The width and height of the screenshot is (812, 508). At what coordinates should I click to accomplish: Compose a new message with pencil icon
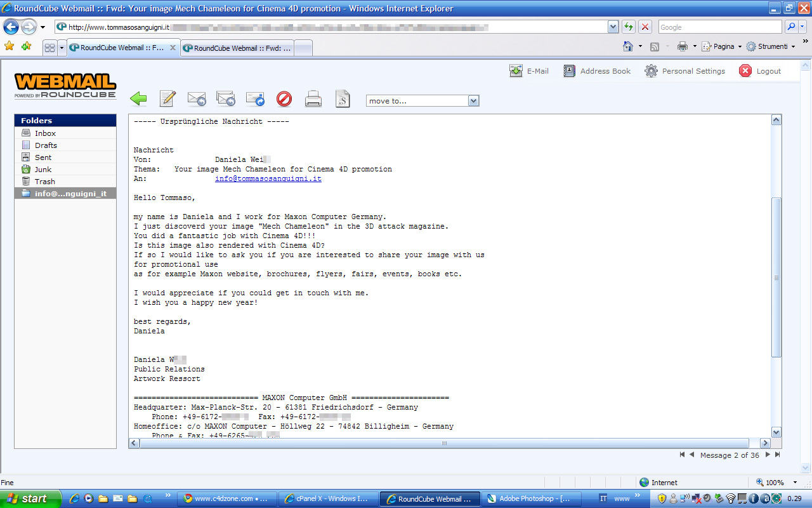(x=167, y=98)
